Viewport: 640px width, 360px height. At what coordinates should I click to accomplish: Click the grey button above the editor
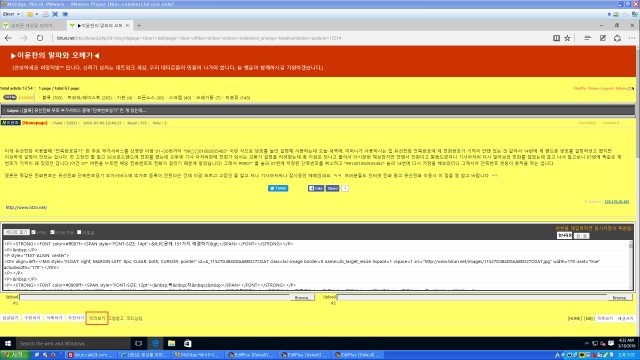pos(582,236)
